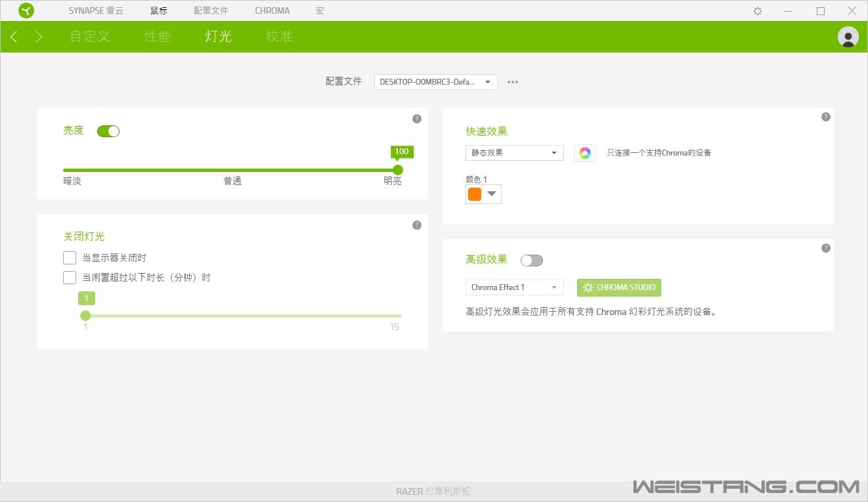The width and height of the screenshot is (868, 502).
Task: Click the orange 颜色 1 swatch
Action: pyautogui.click(x=475, y=194)
